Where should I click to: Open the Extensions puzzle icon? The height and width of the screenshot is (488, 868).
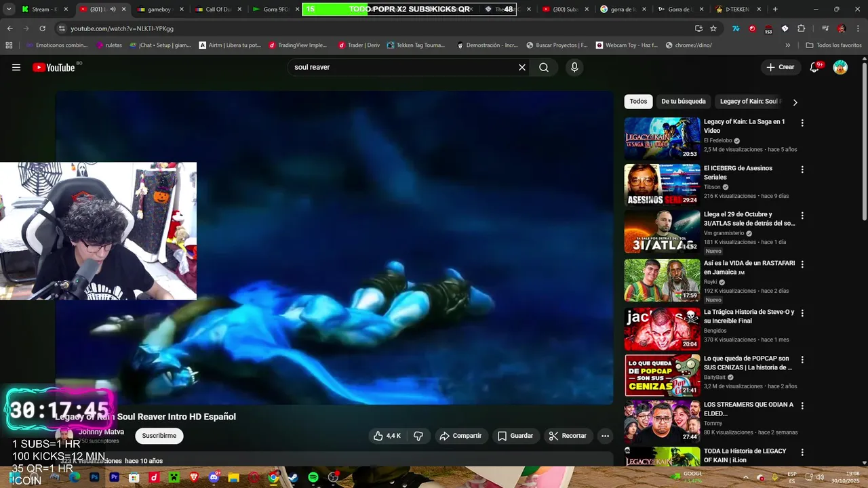tap(802, 28)
